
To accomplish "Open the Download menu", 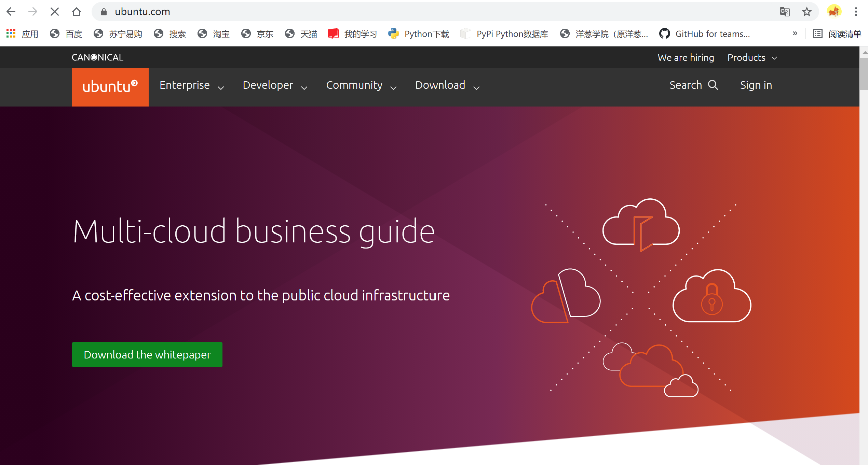I will click(x=447, y=85).
